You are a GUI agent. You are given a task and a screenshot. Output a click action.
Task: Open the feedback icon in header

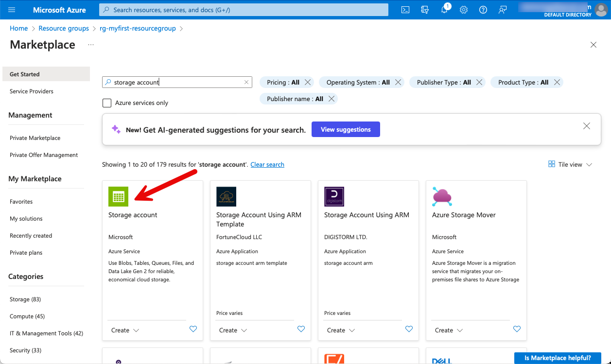pos(503,10)
